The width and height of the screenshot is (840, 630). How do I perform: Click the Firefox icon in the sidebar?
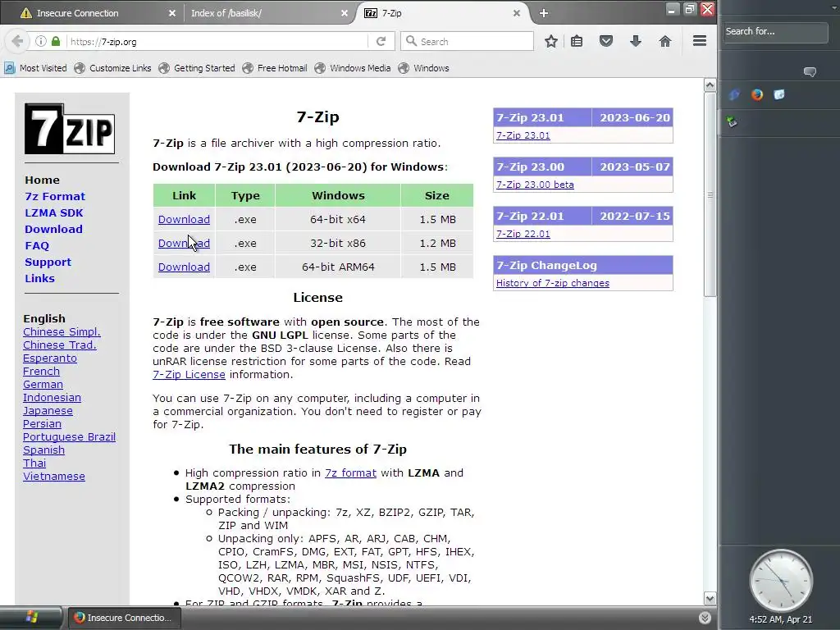(756, 95)
